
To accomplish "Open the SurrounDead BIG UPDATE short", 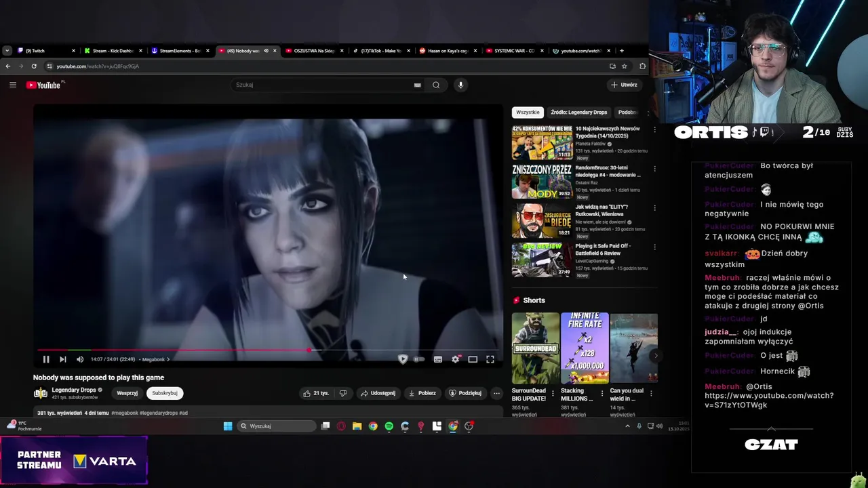I will (x=535, y=348).
